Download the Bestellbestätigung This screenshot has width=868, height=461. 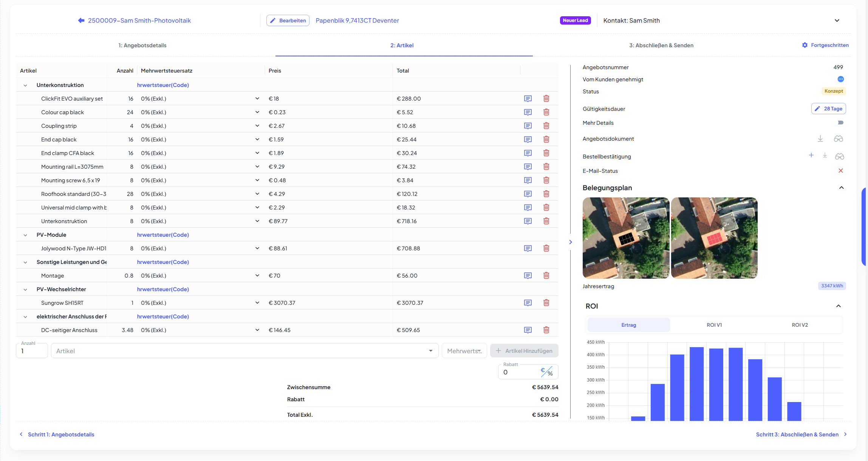tap(825, 156)
